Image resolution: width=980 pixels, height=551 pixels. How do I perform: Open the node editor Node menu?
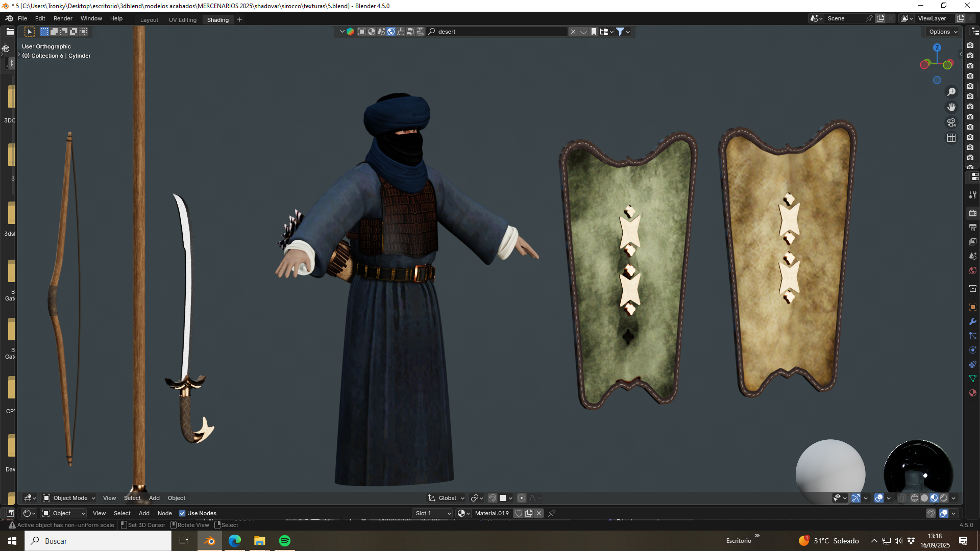pos(164,513)
